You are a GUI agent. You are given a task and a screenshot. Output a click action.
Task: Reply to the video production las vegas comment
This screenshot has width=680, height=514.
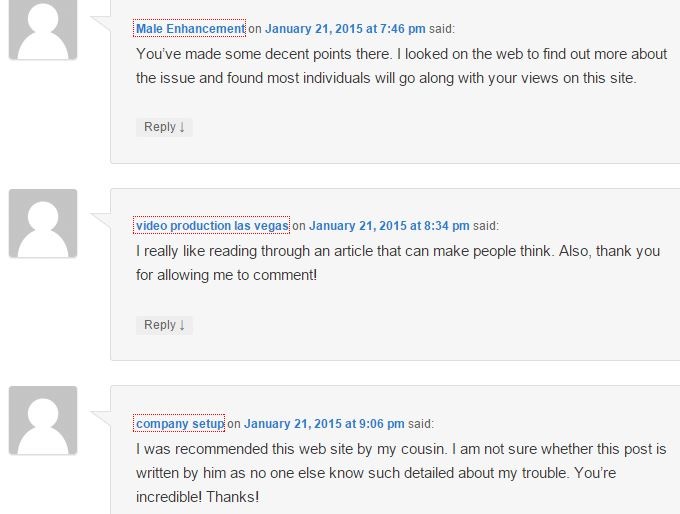[x=164, y=325]
